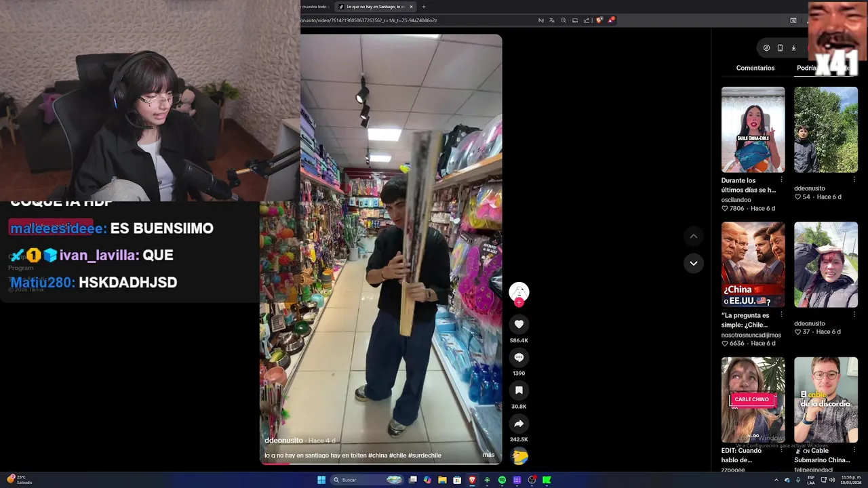Open '¿China o EE.UU.?' video thumbnail
Image resolution: width=868 pixels, height=488 pixels.
tap(753, 264)
